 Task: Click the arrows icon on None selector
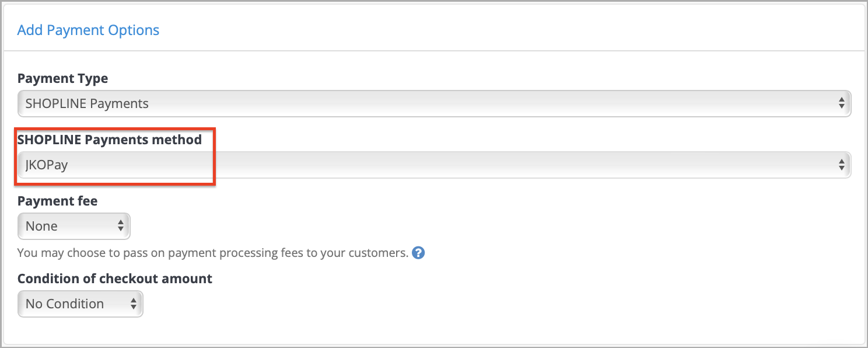coord(121,226)
